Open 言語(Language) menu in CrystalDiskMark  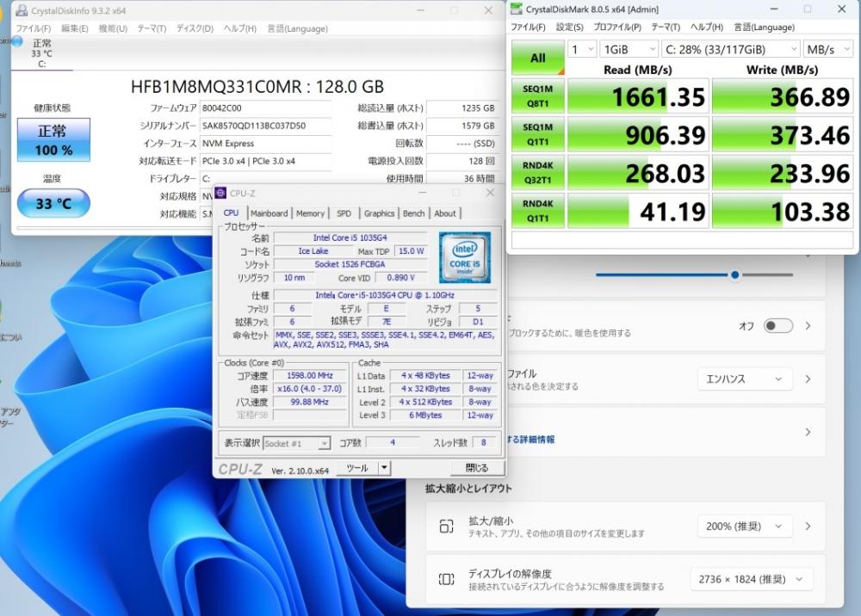point(764,27)
